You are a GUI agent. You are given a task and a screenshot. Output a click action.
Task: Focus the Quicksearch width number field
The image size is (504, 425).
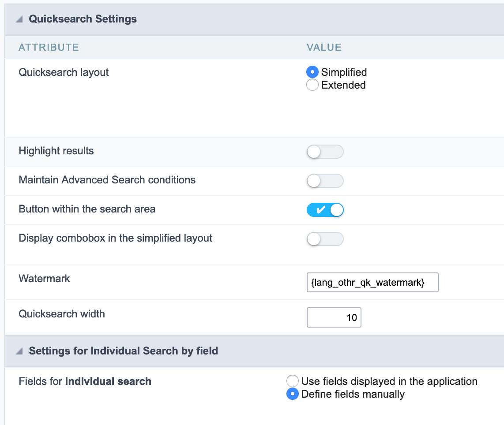[x=334, y=317]
